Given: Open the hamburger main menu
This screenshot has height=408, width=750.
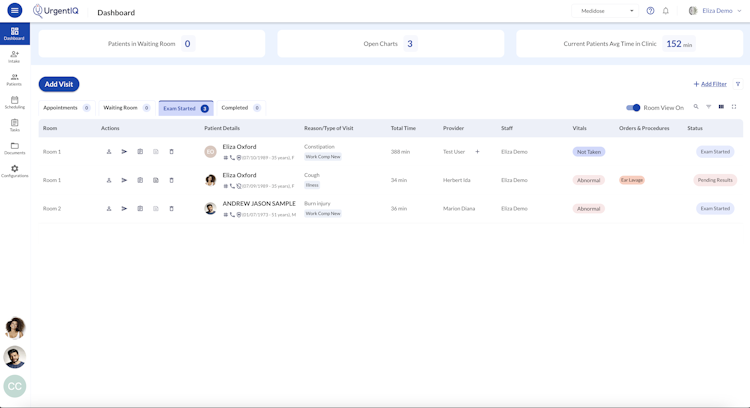Looking at the screenshot, I should click(14, 10).
